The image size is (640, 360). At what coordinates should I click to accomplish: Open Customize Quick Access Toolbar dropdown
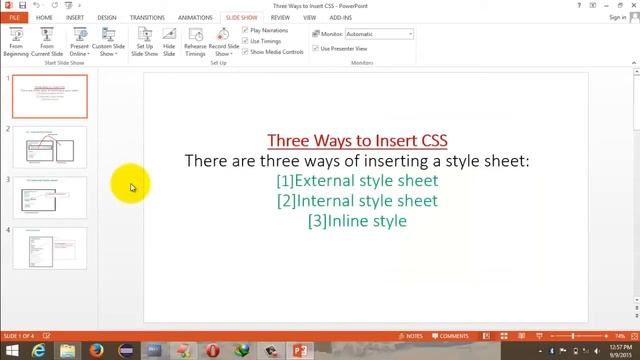pyautogui.click(x=80, y=5)
